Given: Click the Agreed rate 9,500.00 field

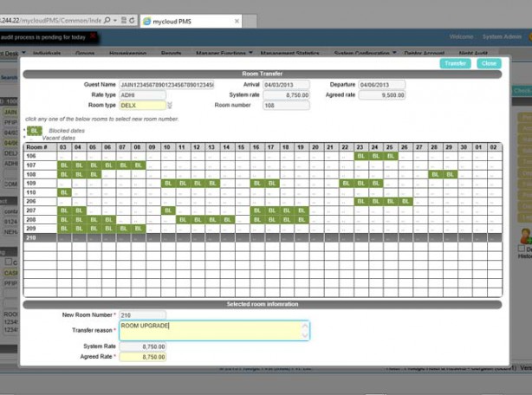Looking at the screenshot, I should 382,95.
